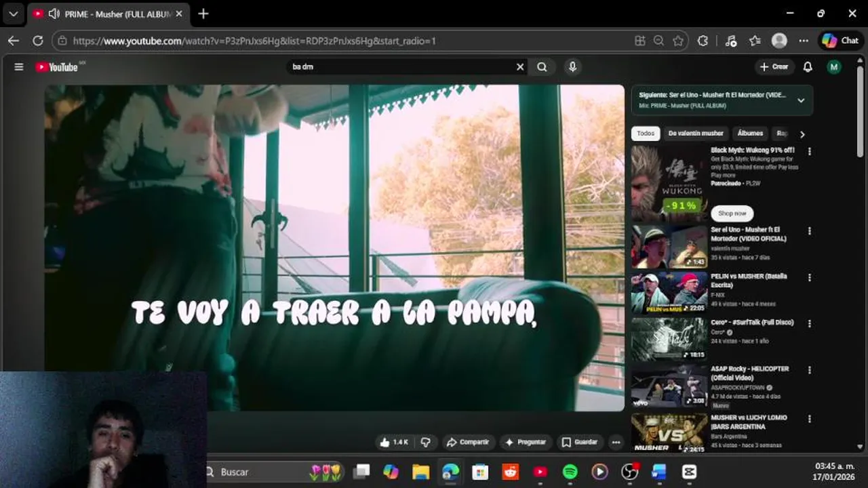Image resolution: width=868 pixels, height=488 pixels.
Task: Select the Álbumes filter chip
Action: 750,134
